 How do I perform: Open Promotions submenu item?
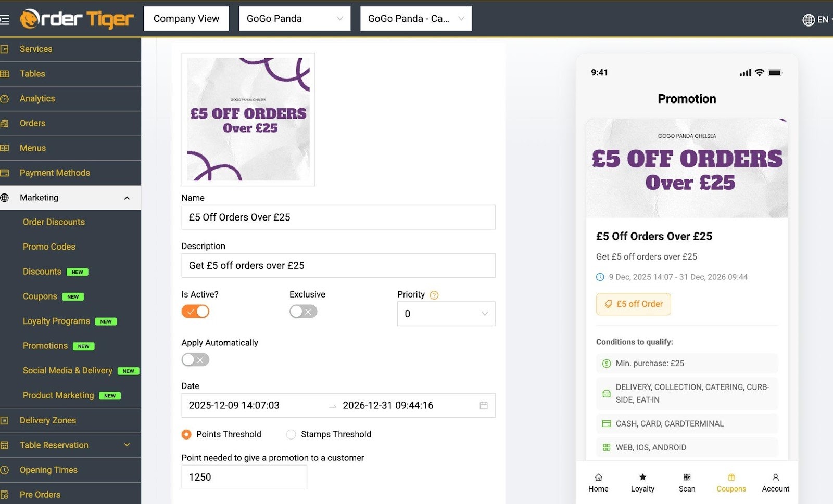[45, 346]
